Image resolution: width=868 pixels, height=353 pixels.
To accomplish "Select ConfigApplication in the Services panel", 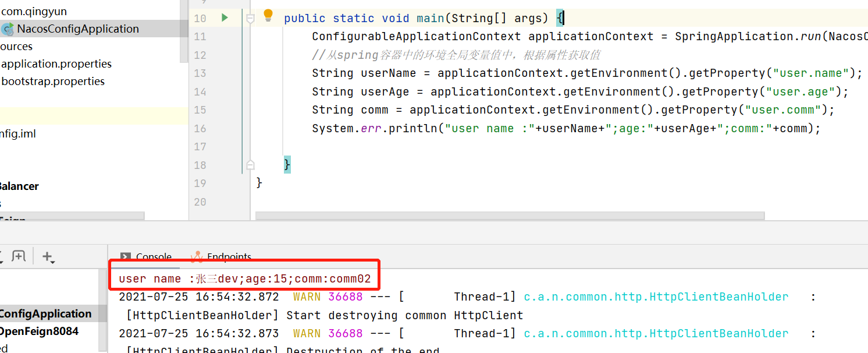I will (46, 313).
